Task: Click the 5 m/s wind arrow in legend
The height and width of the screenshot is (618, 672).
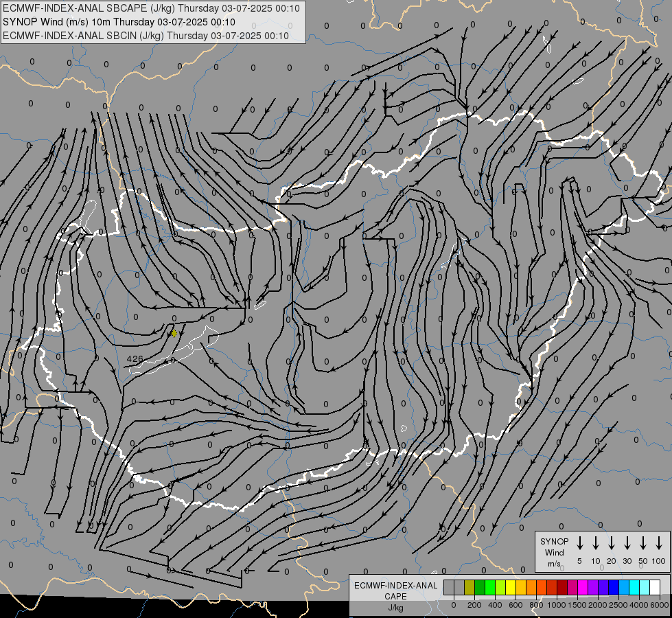Action: [x=579, y=543]
